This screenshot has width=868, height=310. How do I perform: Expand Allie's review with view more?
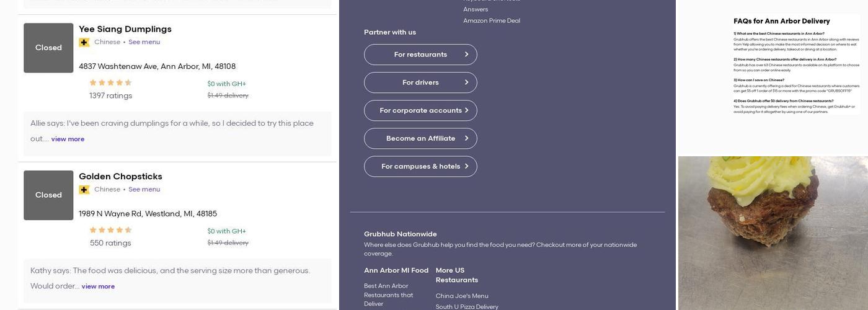point(68,139)
